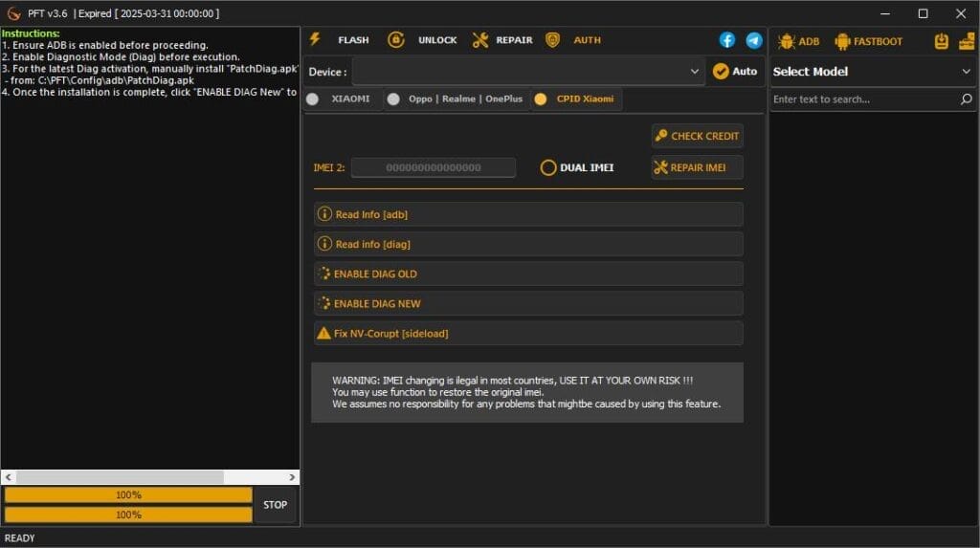This screenshot has width=980, height=548.
Task: Click into the IMEI 2 input field
Action: [x=434, y=167]
